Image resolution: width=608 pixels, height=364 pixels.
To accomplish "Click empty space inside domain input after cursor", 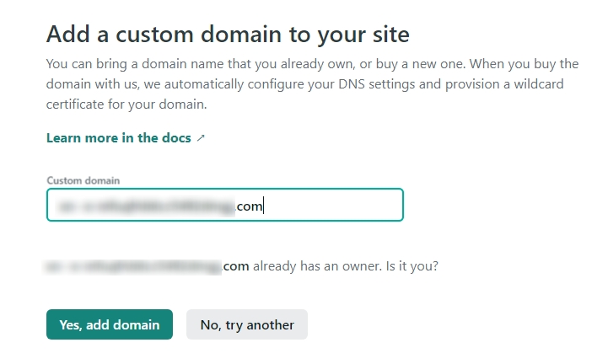I will [333, 205].
